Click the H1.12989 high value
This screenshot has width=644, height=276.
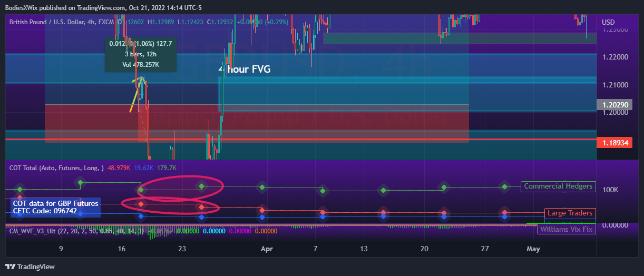[162, 22]
